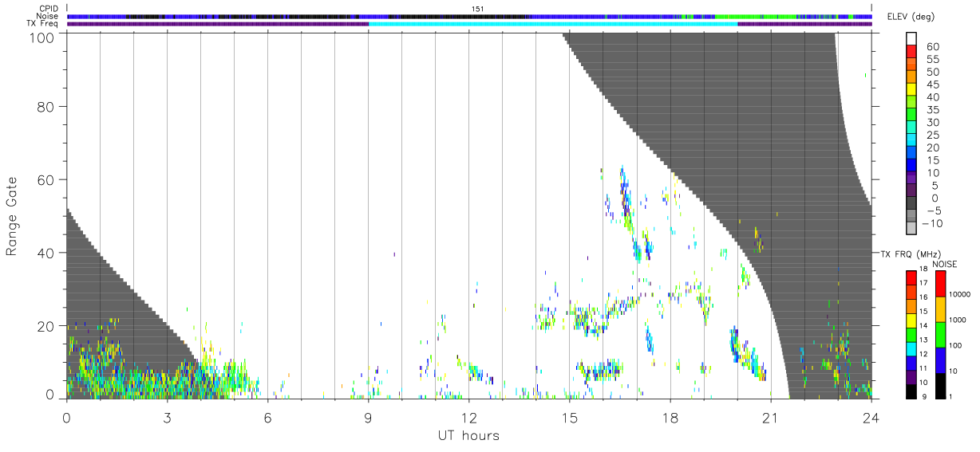
Task: Click the "NOISE" legend title
Action: (x=945, y=264)
